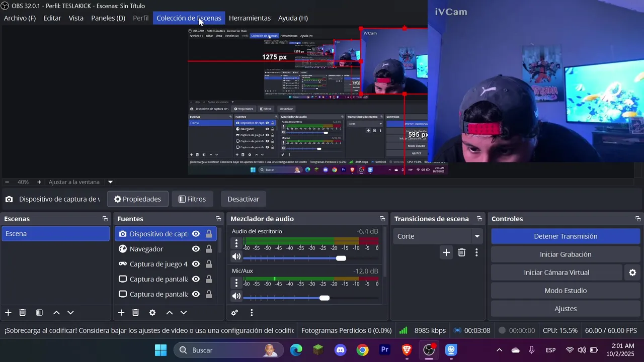The image size is (644, 362).
Task: Open transition properties three dots
Action: click(476, 252)
